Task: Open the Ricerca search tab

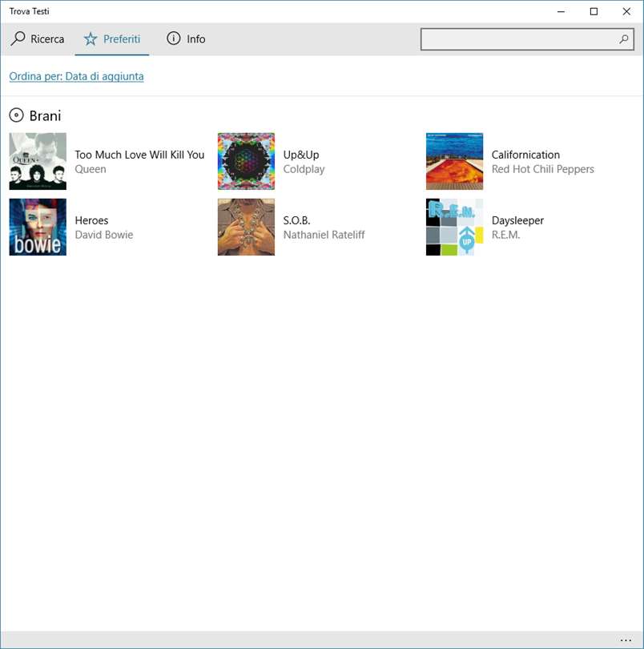Action: tap(38, 39)
